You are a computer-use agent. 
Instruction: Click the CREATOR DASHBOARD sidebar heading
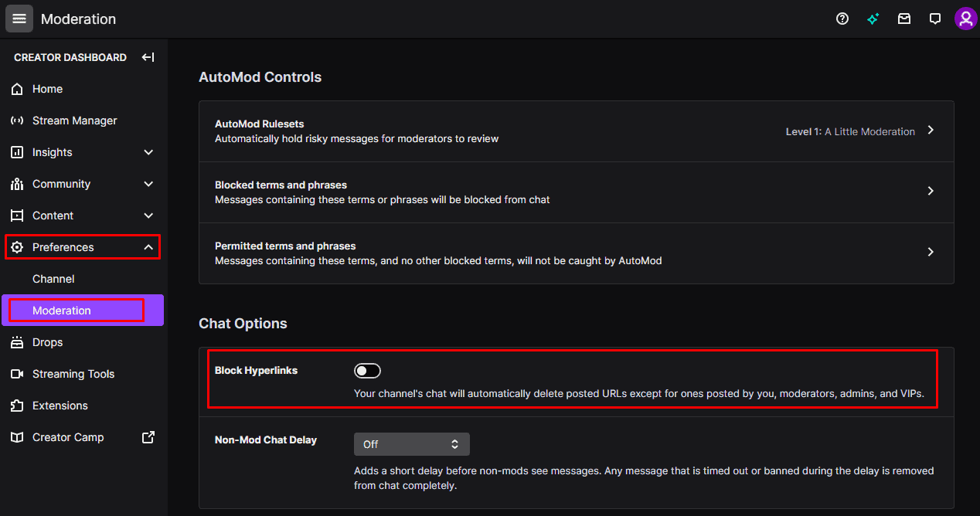coord(70,57)
